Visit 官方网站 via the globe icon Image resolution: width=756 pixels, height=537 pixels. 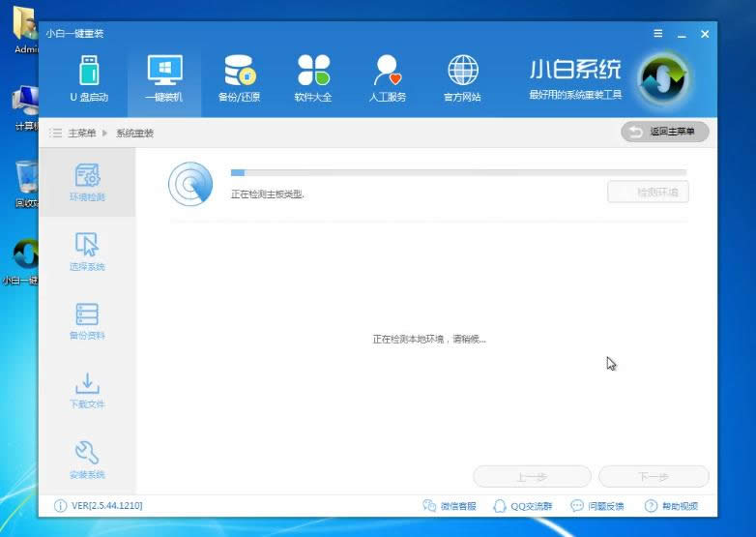coord(463,77)
